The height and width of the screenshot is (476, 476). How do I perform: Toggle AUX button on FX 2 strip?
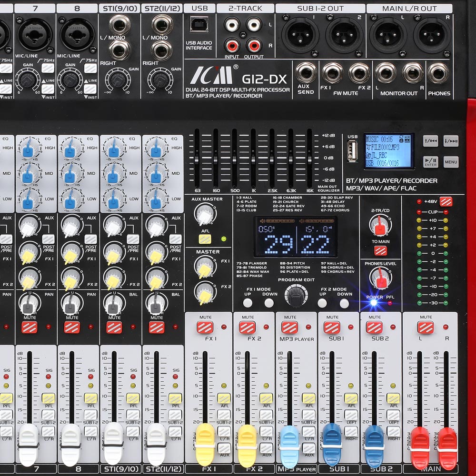[x=266, y=448]
